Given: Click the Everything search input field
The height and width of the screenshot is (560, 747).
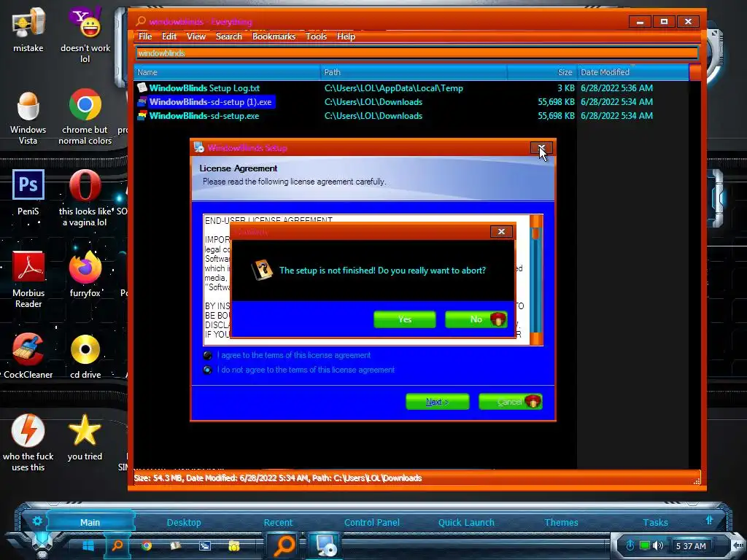Looking at the screenshot, I should tap(417, 53).
